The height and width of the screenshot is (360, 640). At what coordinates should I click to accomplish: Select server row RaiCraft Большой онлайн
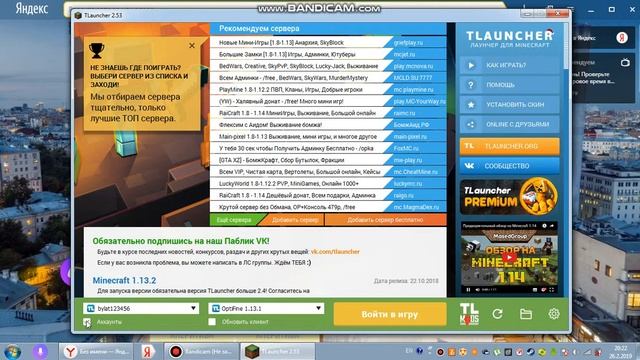302,113
